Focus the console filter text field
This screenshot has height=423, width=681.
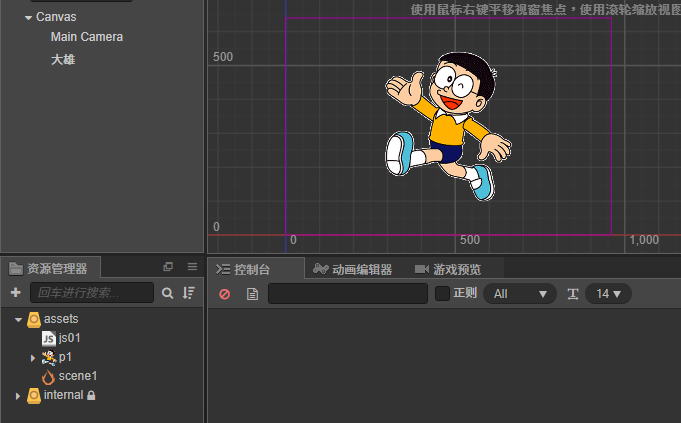tap(348, 294)
